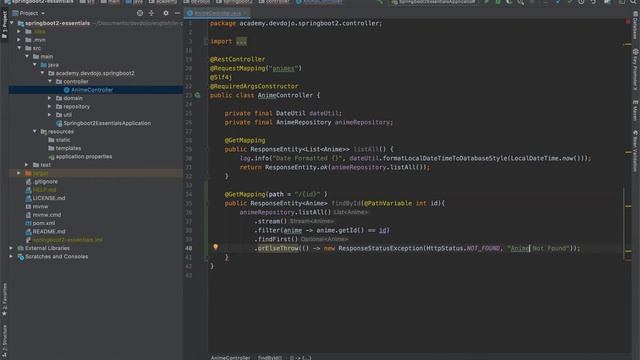Click the green Debug bug icon in the top toolbar

498,2
